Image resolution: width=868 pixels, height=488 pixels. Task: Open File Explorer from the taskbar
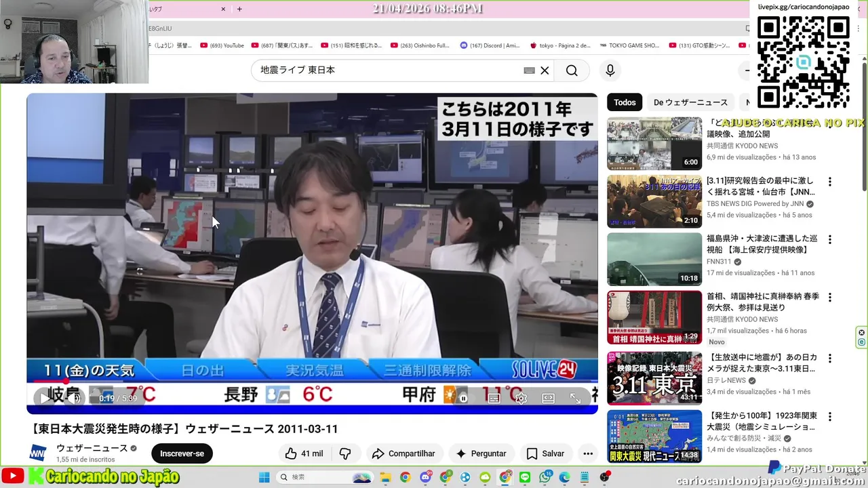(x=385, y=477)
